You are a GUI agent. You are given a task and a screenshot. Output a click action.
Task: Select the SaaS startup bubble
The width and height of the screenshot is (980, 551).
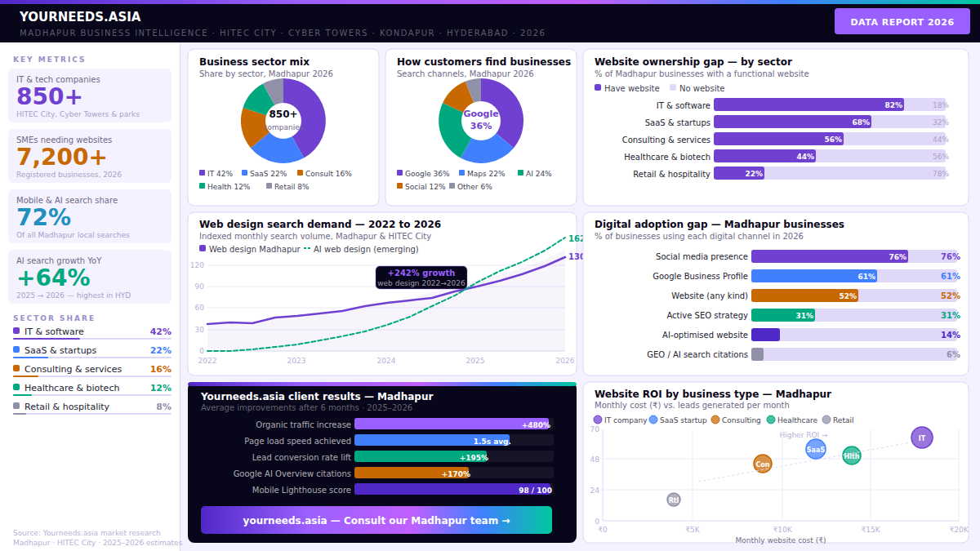coord(816,448)
